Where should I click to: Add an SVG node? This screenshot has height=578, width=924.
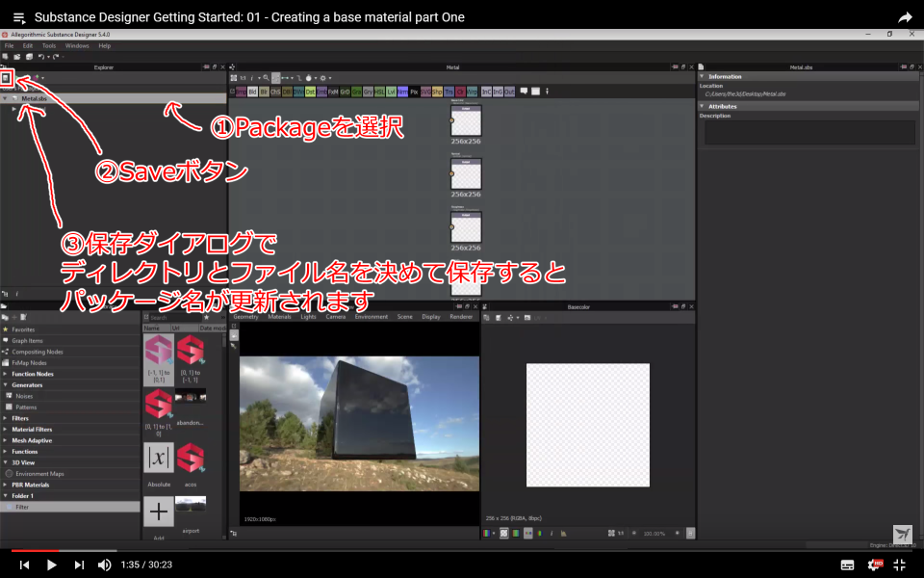click(425, 92)
